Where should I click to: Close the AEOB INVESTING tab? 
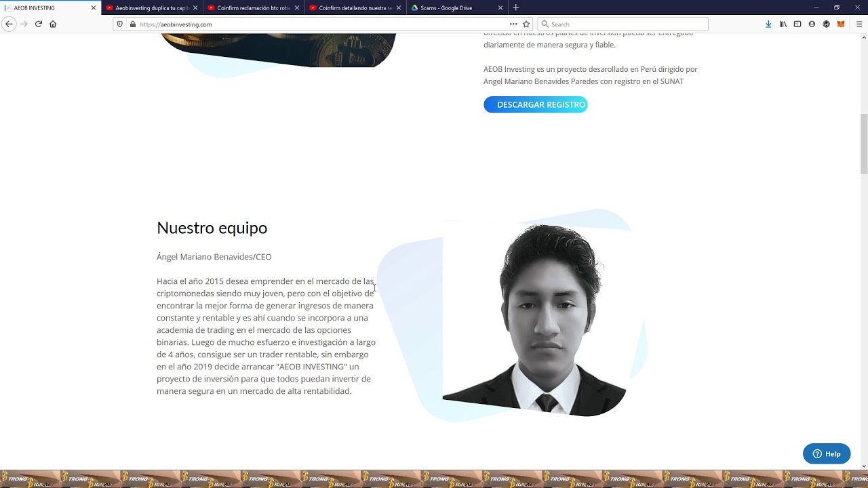pyautogui.click(x=94, y=7)
